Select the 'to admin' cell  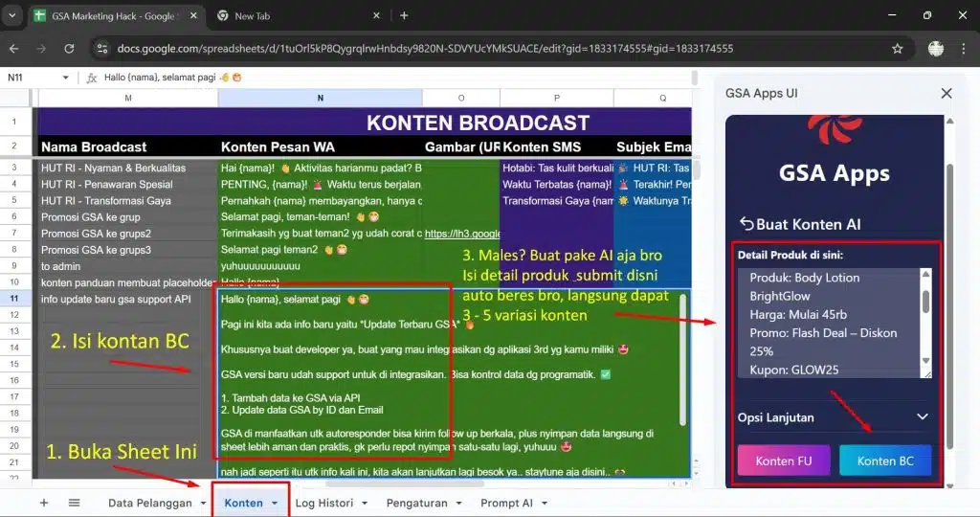pyautogui.click(x=127, y=266)
